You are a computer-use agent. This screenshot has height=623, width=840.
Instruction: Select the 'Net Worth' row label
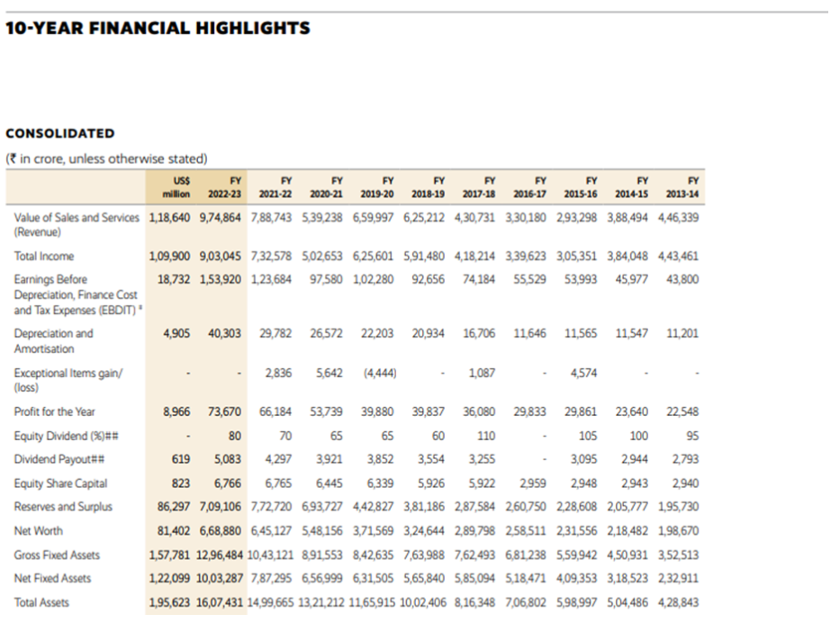coord(40,531)
